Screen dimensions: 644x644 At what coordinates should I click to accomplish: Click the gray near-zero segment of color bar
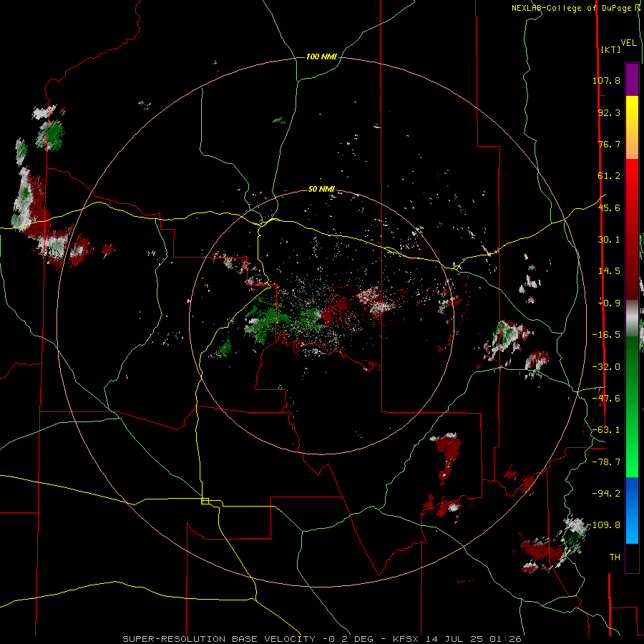pyautogui.click(x=632, y=318)
